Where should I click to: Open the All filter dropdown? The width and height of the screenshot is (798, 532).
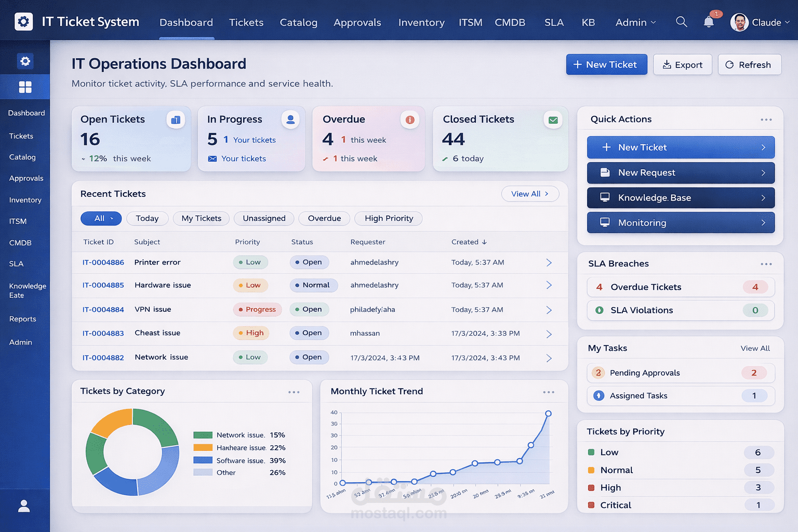101,218
